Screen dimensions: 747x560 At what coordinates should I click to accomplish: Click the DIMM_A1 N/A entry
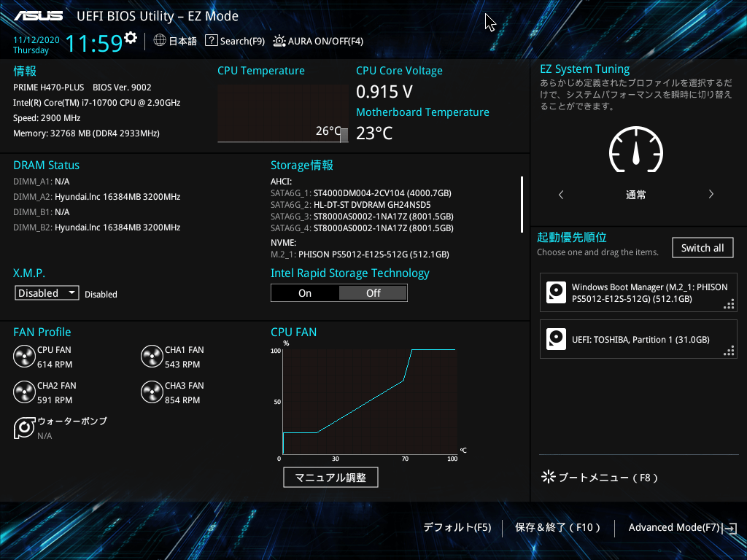(x=42, y=182)
